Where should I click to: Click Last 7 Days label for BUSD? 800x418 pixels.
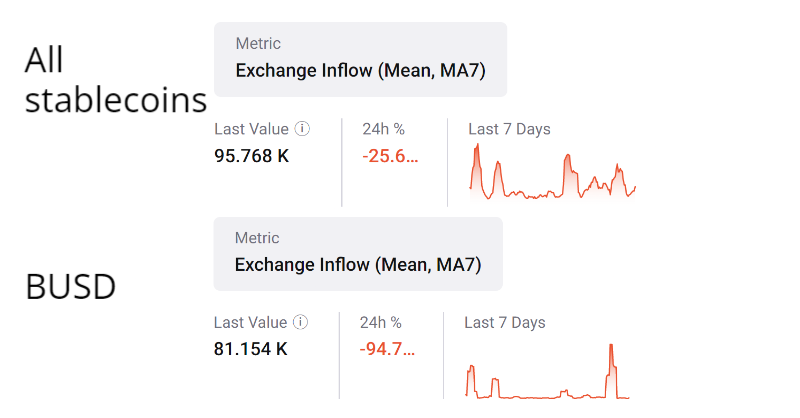click(505, 322)
